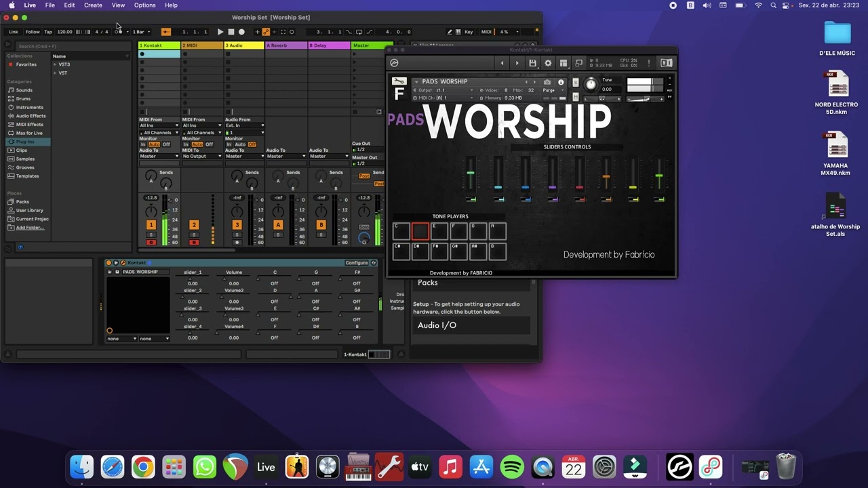Click Kontakt previous arrow in header
This screenshot has width=868, height=488.
502,63
